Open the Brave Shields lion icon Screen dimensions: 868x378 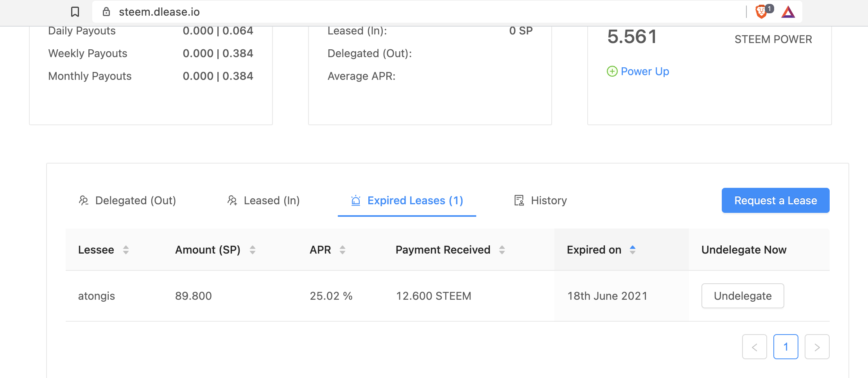pos(761,12)
